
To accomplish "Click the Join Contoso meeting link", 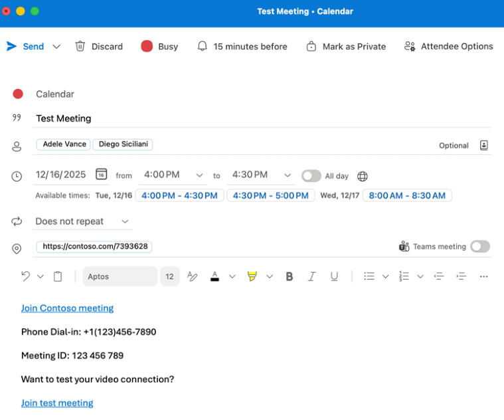I will click(x=67, y=308).
